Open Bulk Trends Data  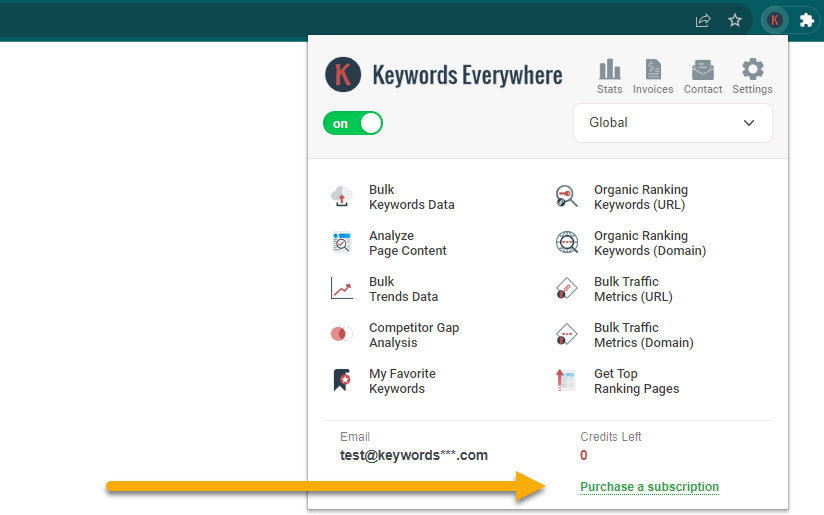[404, 289]
